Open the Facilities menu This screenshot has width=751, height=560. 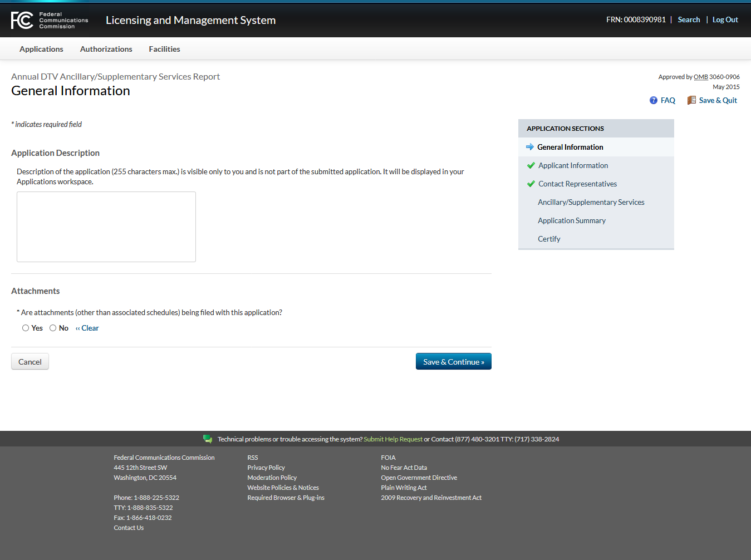click(x=164, y=49)
